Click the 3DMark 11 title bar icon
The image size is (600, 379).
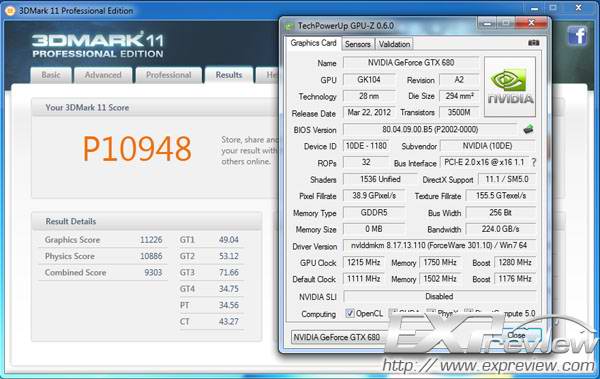pos(10,11)
